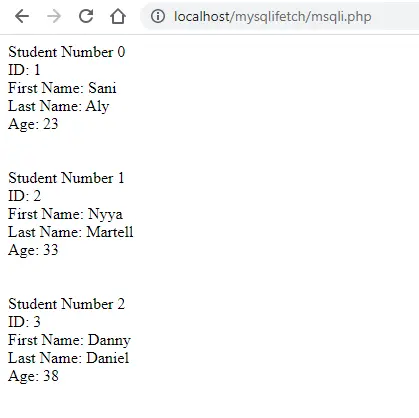
Task: Click the Age: 33 line
Action: [33, 250]
